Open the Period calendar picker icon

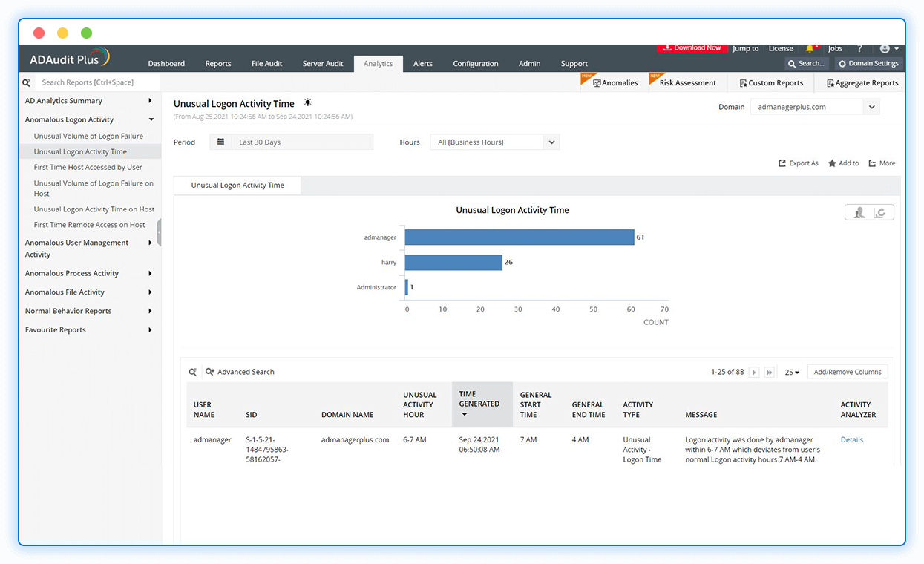point(220,142)
